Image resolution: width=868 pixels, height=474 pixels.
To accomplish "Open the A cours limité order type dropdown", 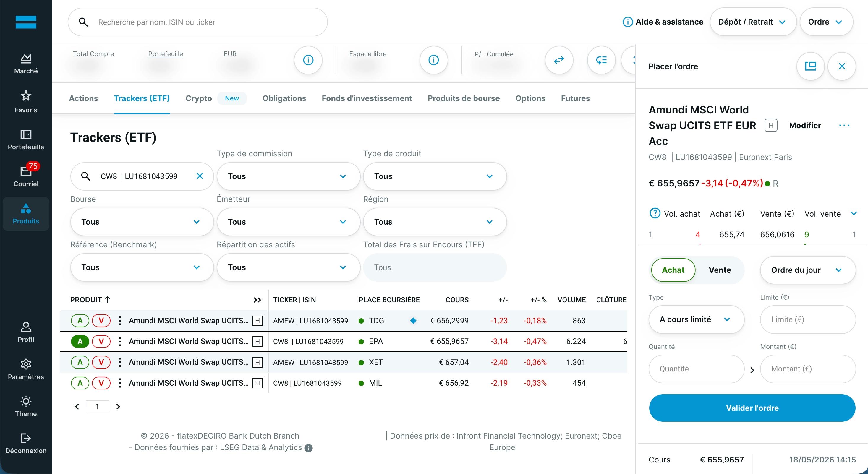I will pyautogui.click(x=696, y=319).
